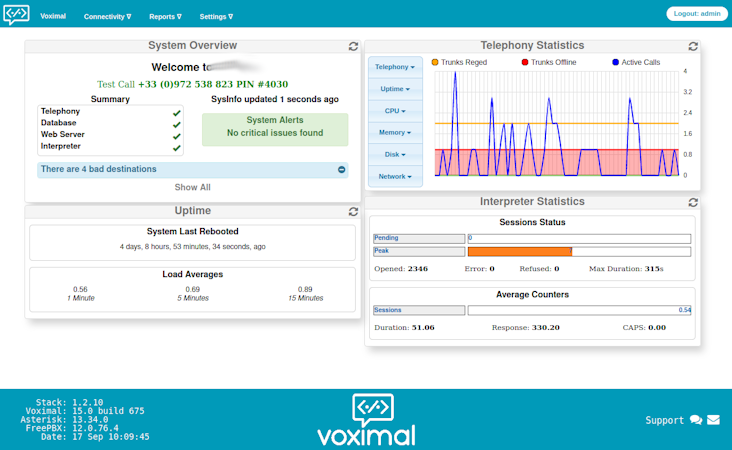Click the 'Refused: 0' value

click(539, 269)
